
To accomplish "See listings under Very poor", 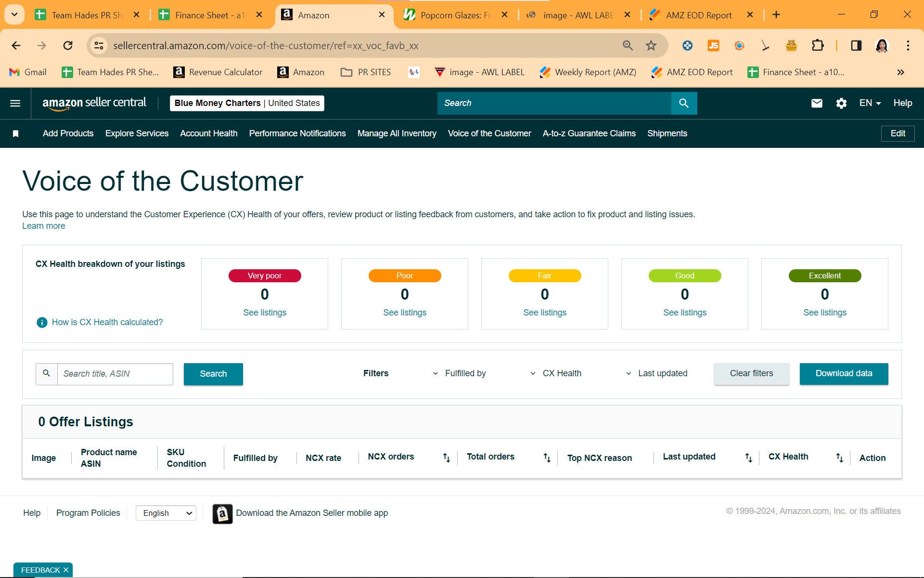I will (265, 313).
